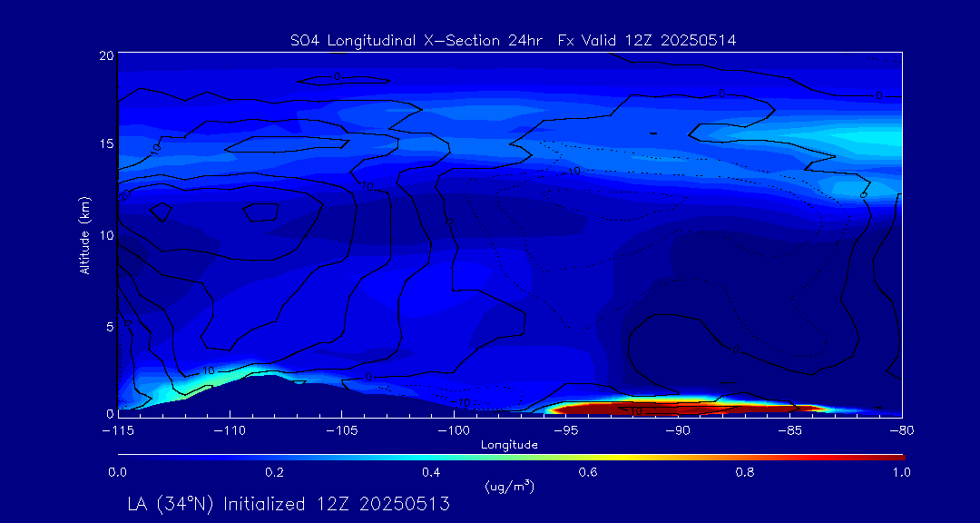Click the 15 km altitude tick label
This screenshot has height=523, width=980.
[106, 144]
